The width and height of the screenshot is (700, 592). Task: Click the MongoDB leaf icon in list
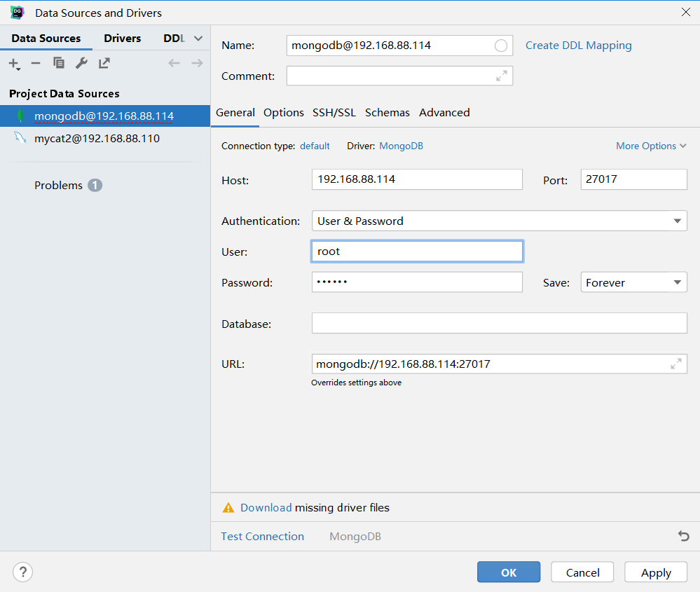point(20,116)
